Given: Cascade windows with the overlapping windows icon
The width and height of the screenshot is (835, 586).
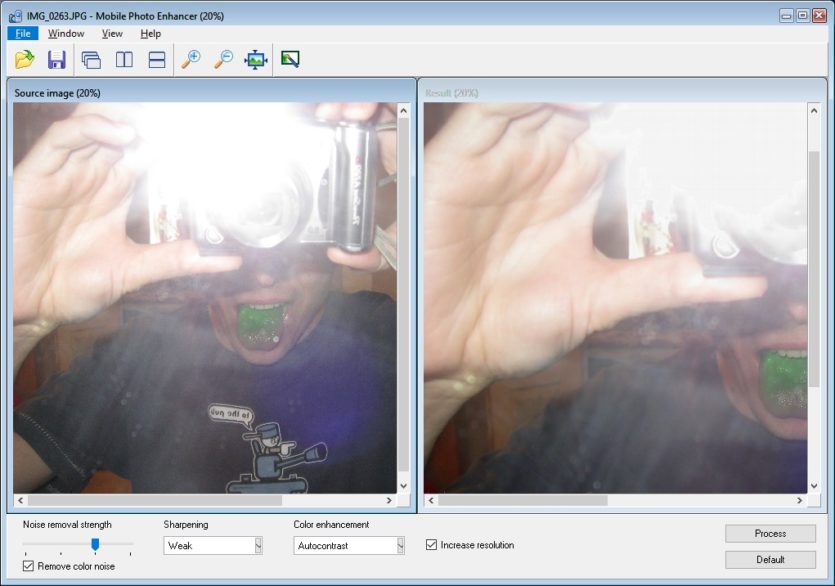Looking at the screenshot, I should tap(91, 59).
